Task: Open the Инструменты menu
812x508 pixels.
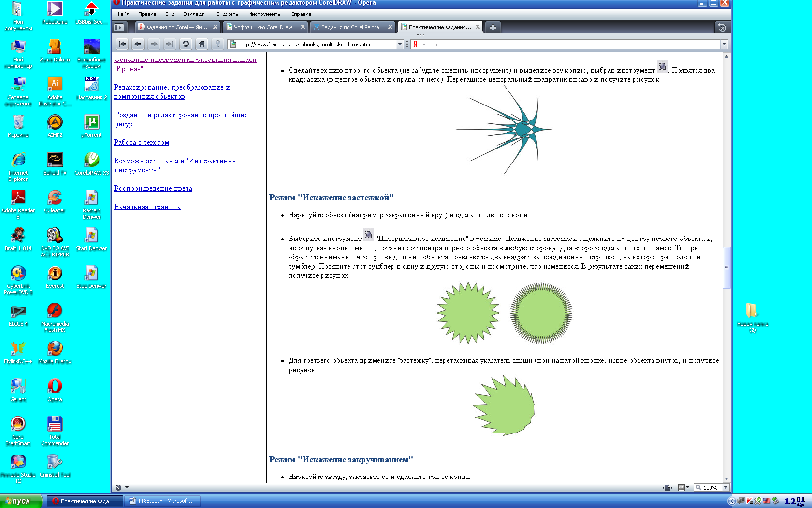Action: click(x=265, y=14)
